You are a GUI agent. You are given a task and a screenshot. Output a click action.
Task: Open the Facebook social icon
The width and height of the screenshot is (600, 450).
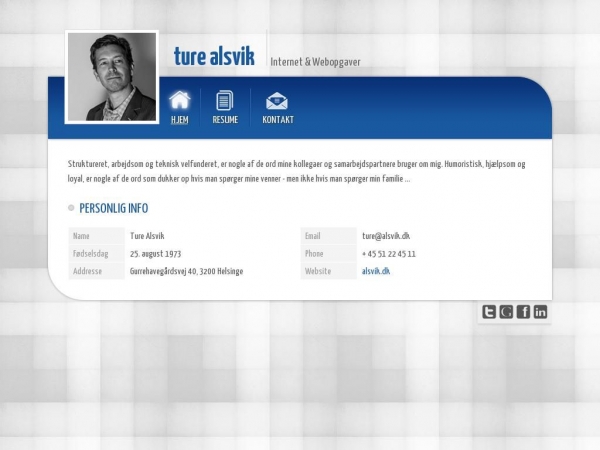coord(523,312)
